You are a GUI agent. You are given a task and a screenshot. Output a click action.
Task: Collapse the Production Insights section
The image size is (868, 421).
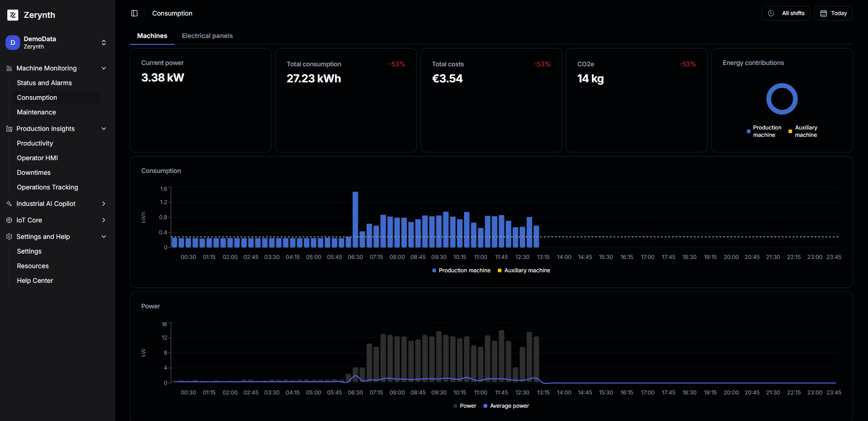pyautogui.click(x=104, y=129)
